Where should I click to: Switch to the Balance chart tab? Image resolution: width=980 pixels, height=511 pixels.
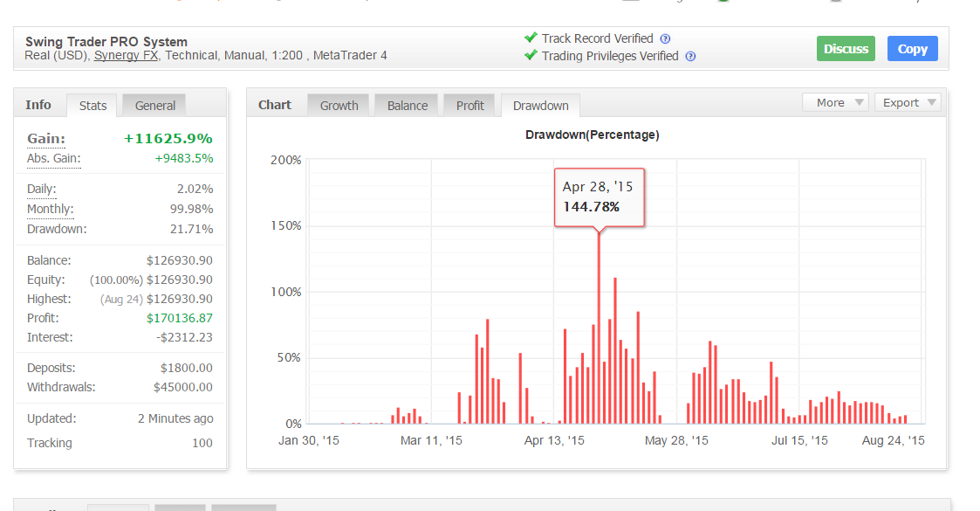[407, 106]
